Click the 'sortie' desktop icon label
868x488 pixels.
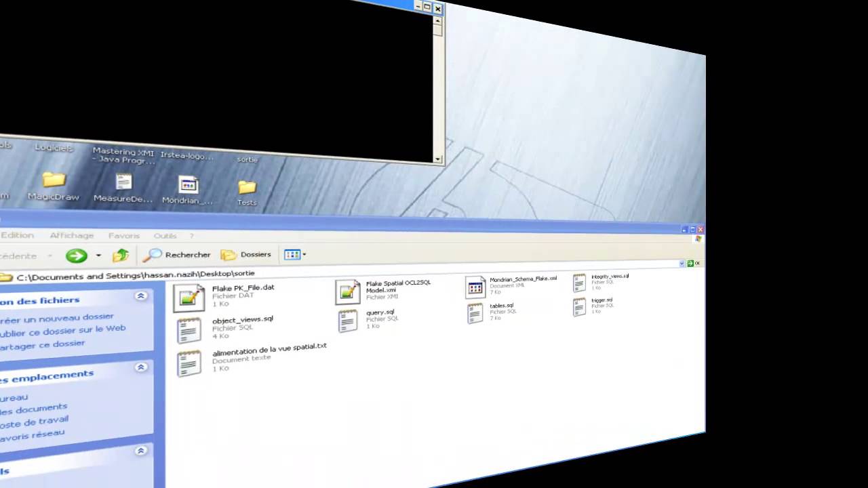(247, 159)
